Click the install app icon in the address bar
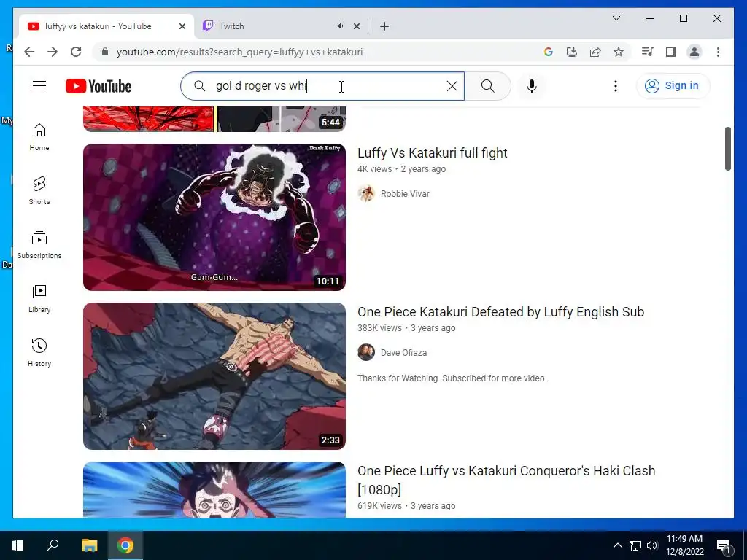Viewport: 747px width, 560px height. [572, 52]
